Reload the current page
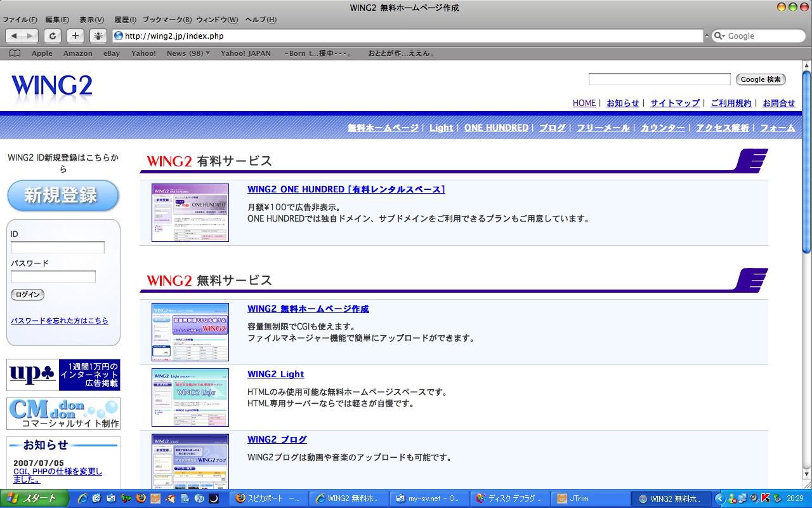 53,36
